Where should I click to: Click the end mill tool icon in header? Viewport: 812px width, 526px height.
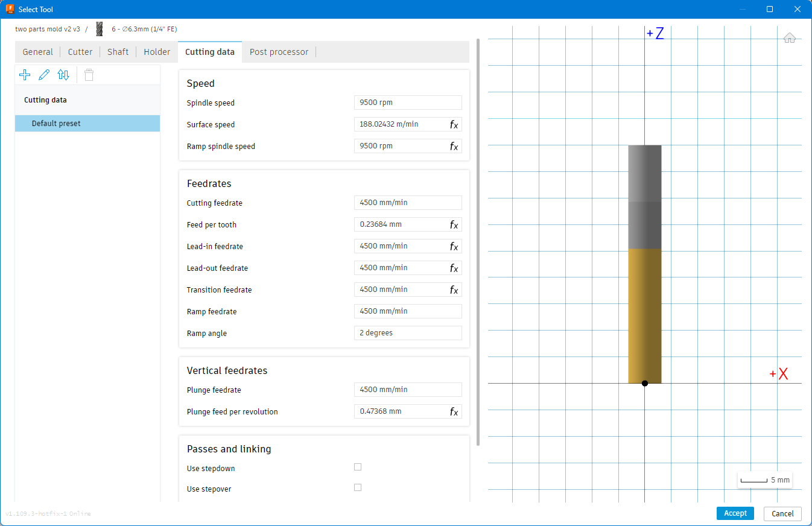[x=100, y=29]
